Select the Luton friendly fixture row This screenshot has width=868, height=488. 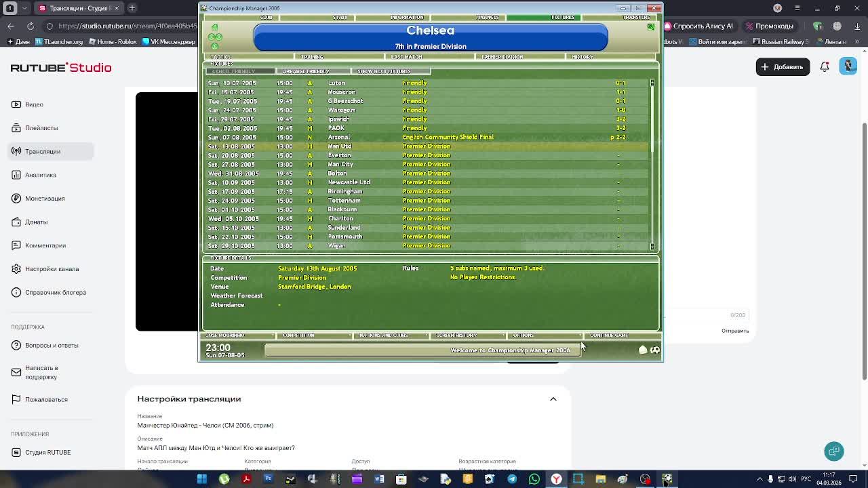click(427, 83)
